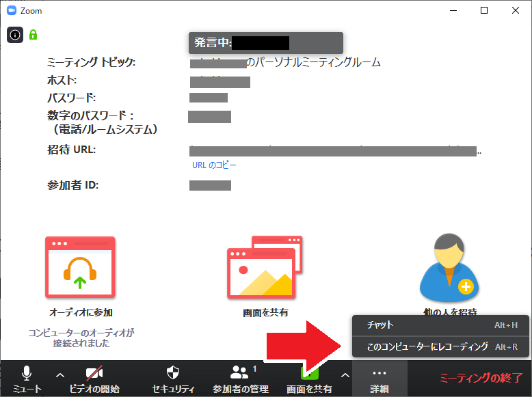532x397 pixels.
Task: Open the セキュリティ shield menu
Action: coord(173,379)
